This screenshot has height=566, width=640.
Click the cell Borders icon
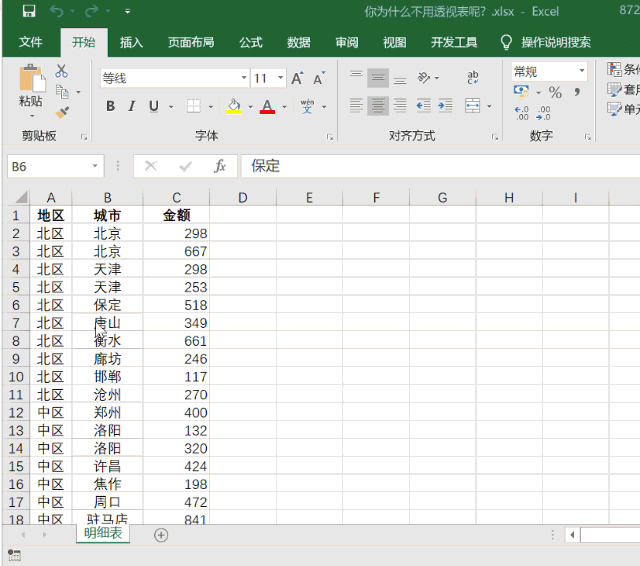[x=194, y=107]
